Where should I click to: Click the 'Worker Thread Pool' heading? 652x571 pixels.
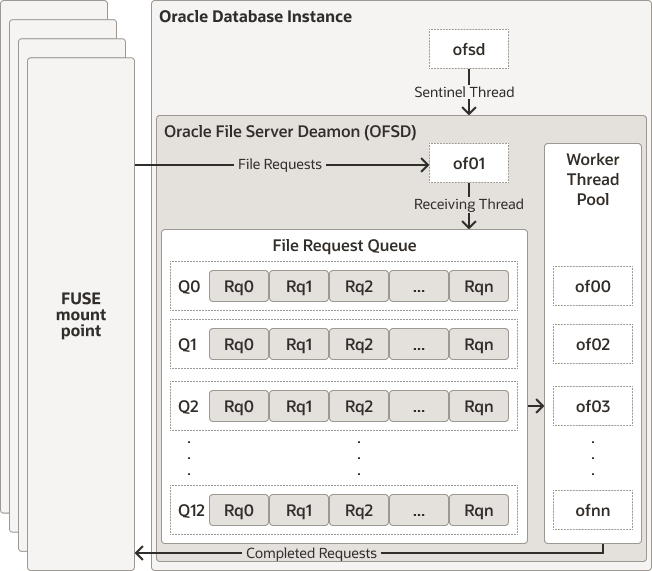click(x=593, y=179)
